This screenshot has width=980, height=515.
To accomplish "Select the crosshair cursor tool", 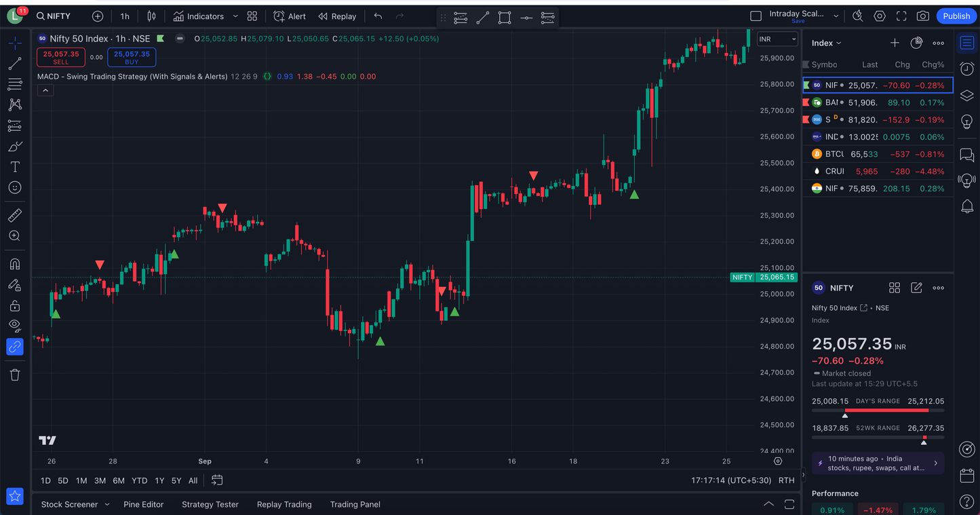I will pos(15,43).
